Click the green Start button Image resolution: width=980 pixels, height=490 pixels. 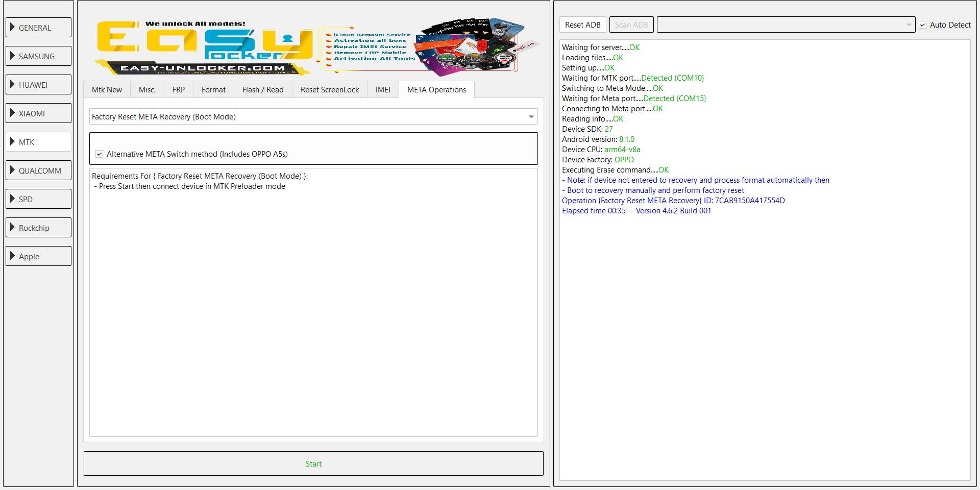pyautogui.click(x=313, y=463)
